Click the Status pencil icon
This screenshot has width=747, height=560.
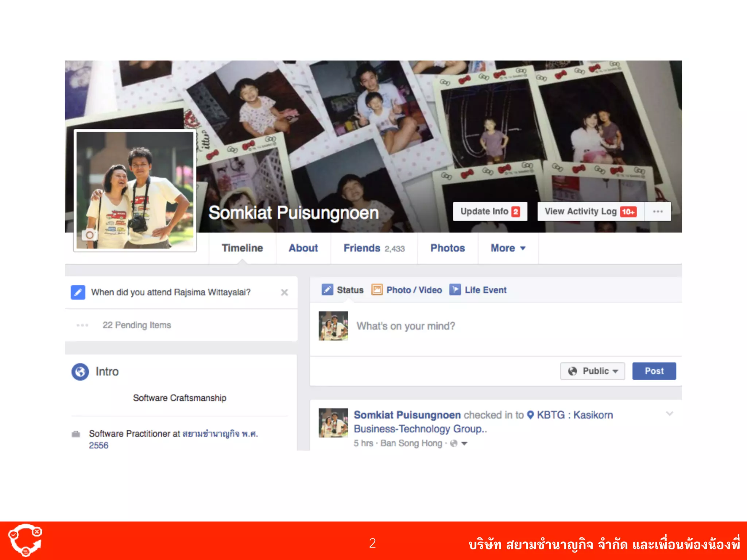327,290
